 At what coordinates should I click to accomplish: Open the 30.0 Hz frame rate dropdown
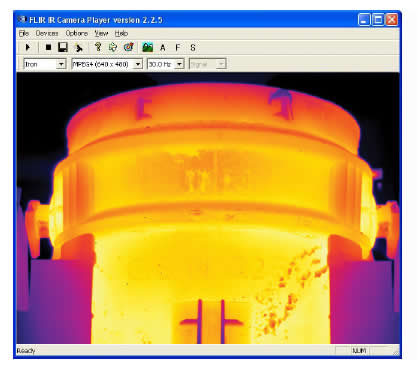(x=166, y=64)
